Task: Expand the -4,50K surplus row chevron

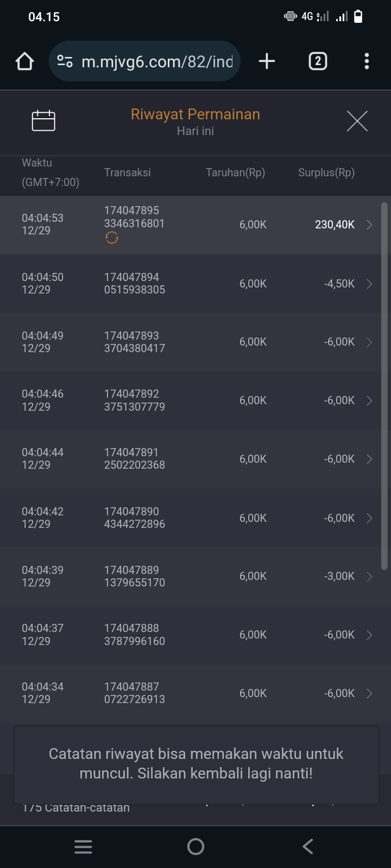Action: click(369, 284)
